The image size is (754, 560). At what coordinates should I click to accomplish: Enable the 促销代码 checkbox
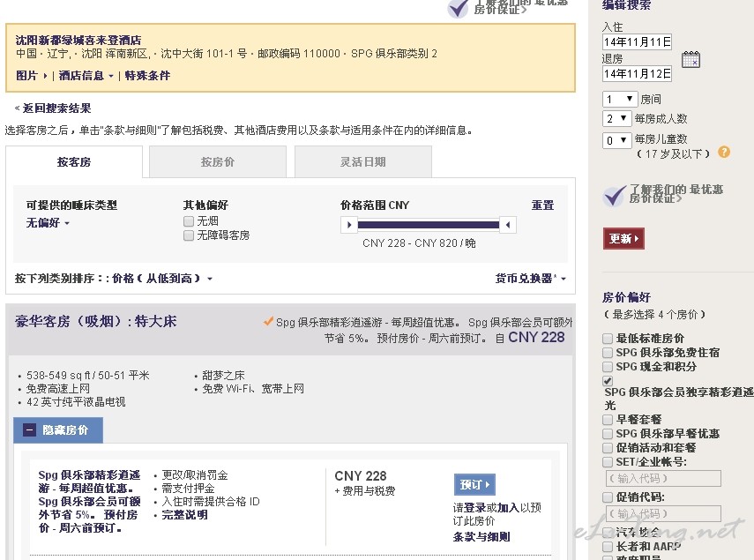click(608, 497)
